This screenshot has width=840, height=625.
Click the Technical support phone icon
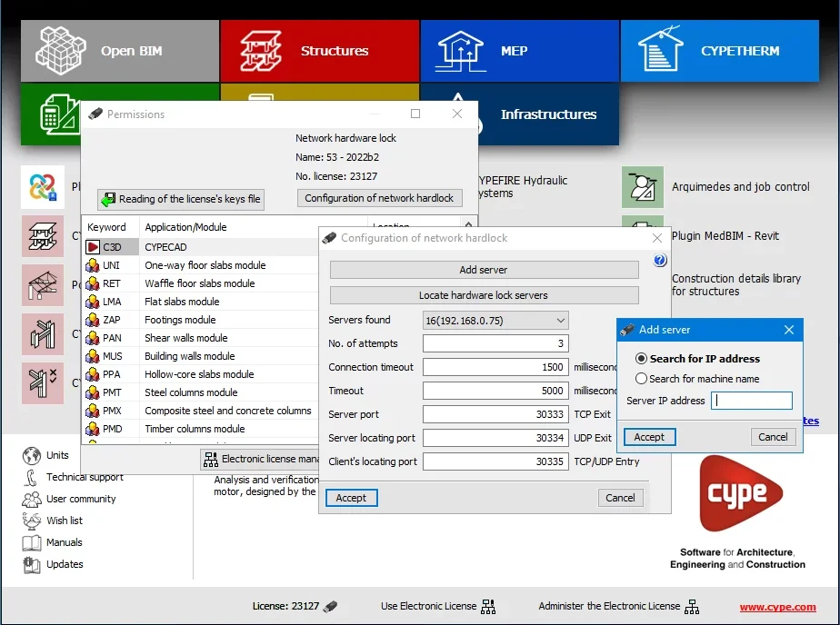tap(32, 477)
